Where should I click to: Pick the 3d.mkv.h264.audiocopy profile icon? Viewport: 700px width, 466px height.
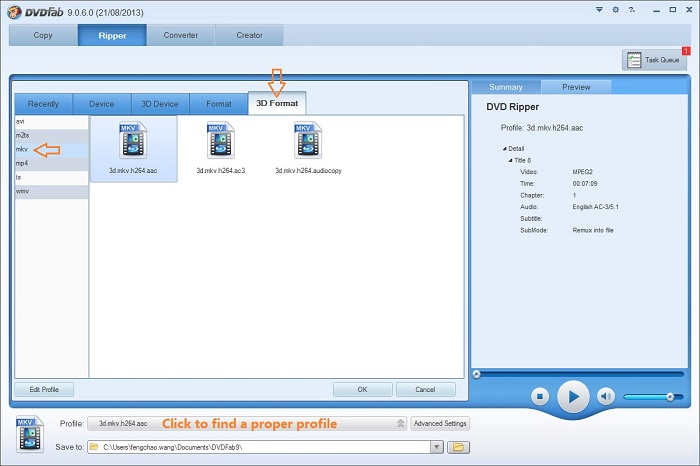coord(308,141)
